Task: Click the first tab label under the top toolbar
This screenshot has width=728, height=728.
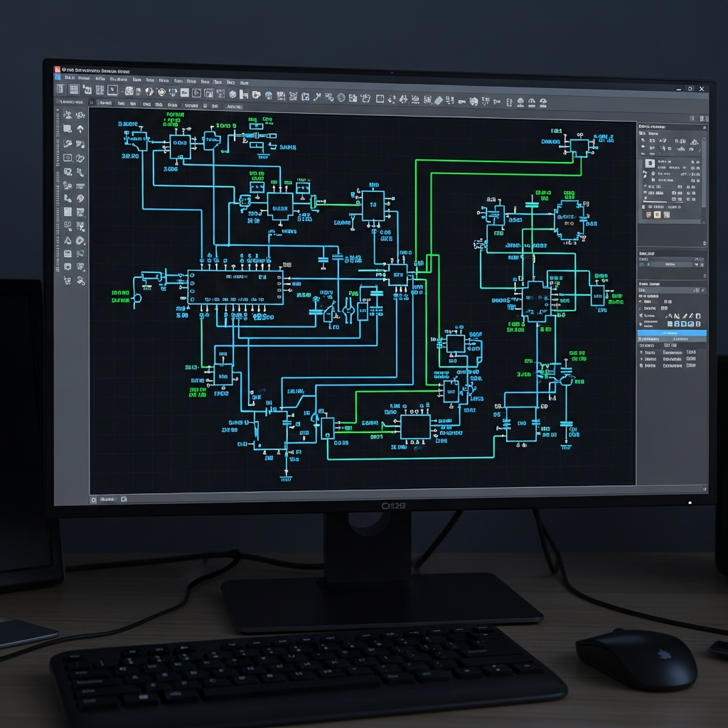Action: click(70, 101)
